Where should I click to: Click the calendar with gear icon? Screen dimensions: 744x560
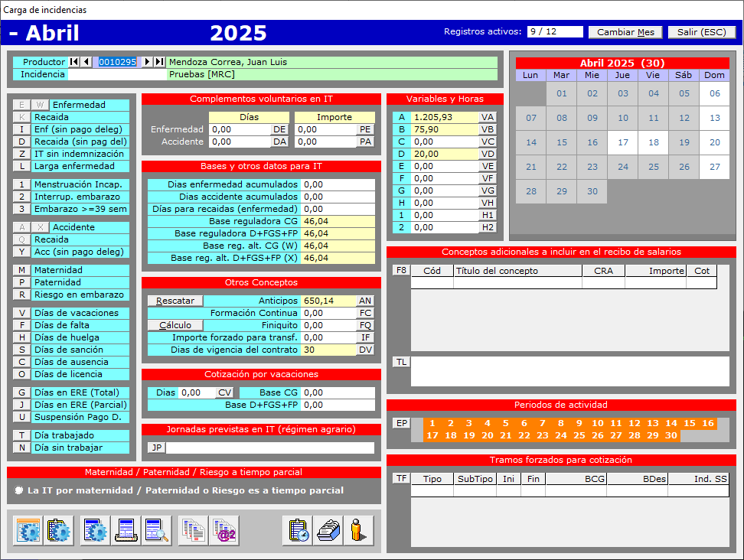point(28,531)
